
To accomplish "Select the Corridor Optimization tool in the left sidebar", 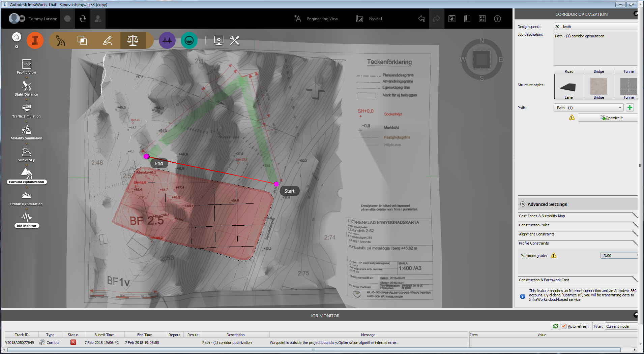I will tap(26, 175).
